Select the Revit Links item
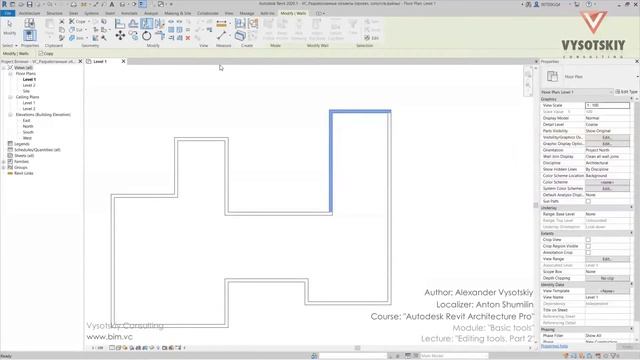Screen dimensions: 640x360 [24, 173]
